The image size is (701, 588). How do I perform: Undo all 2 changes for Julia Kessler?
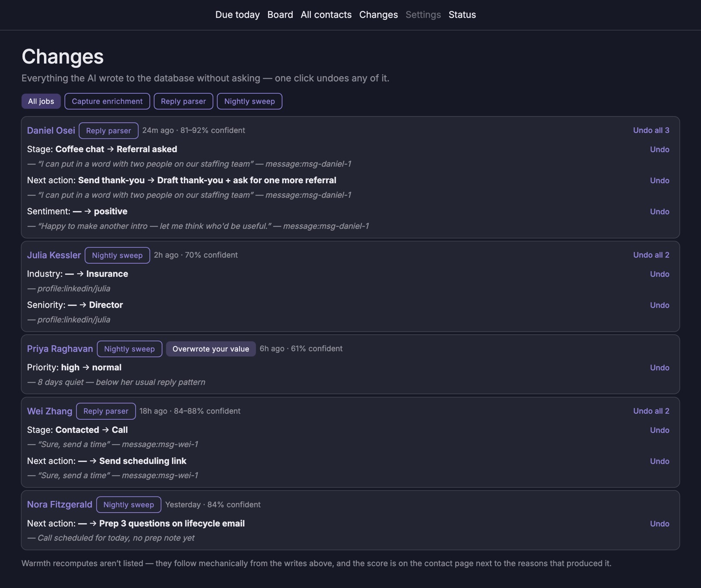(651, 255)
